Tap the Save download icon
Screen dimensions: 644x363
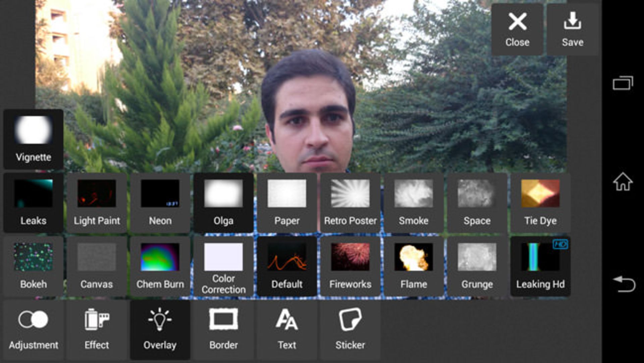[x=572, y=29]
